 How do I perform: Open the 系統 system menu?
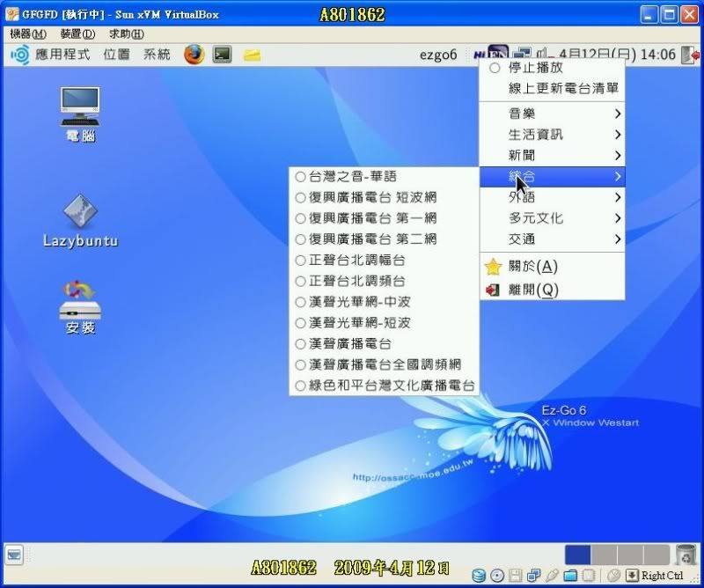coord(157,55)
